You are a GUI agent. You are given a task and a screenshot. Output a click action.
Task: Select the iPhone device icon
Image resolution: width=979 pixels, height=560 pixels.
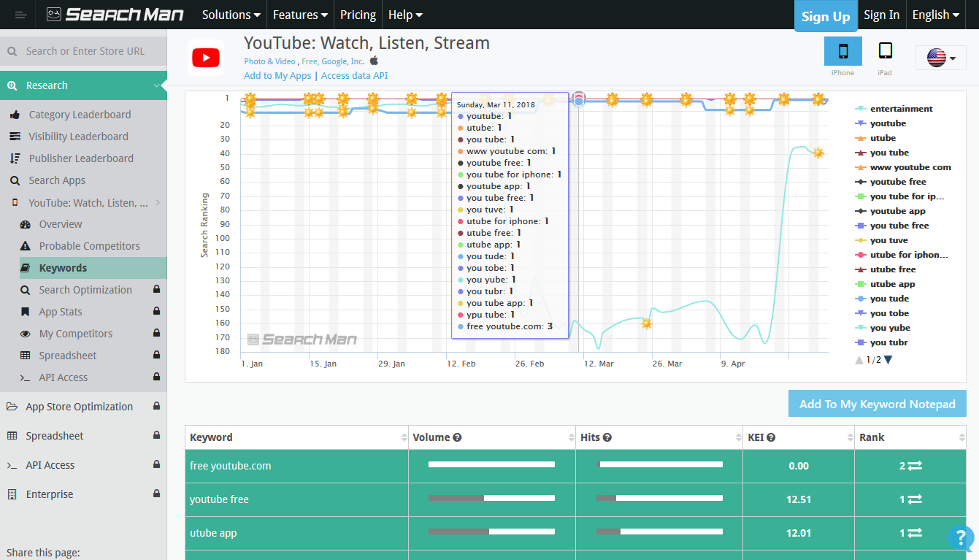(842, 51)
